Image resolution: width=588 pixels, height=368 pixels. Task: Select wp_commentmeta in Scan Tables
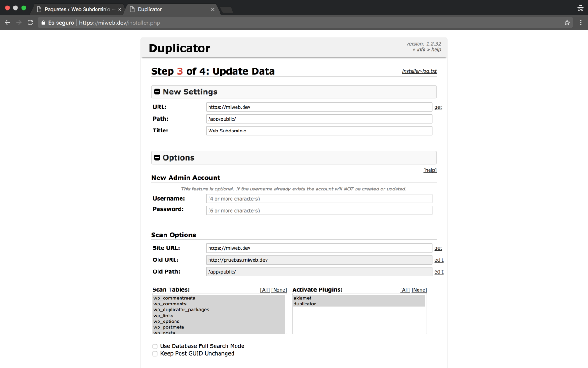(219, 298)
